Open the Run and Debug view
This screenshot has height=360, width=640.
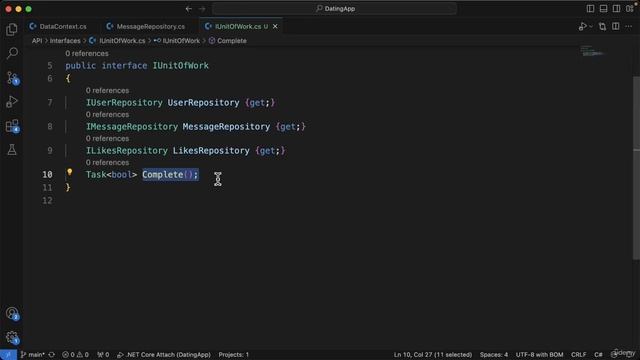(x=12, y=102)
